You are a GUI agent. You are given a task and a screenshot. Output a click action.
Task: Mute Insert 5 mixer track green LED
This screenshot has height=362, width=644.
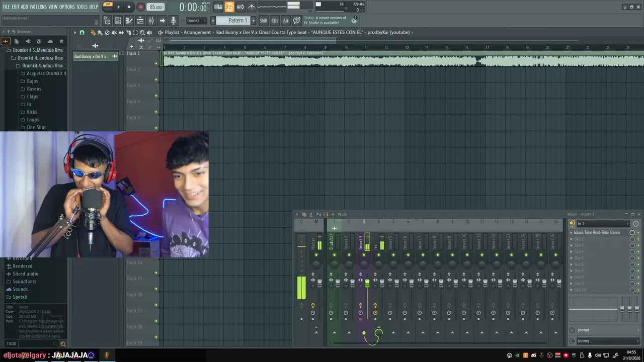393,254
